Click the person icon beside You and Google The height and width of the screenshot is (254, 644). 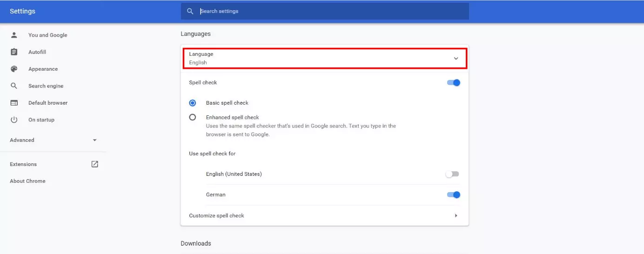14,35
